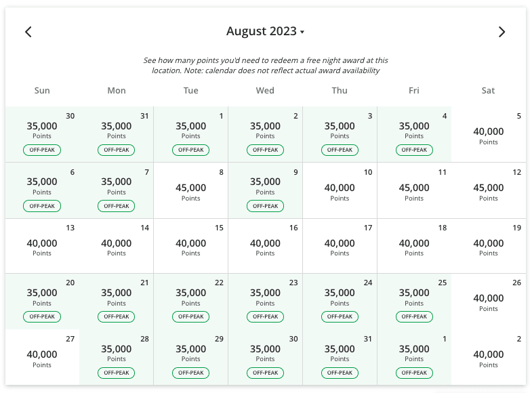Open the August 2023 month dropdown
This screenshot has width=532, height=393.
click(x=265, y=31)
